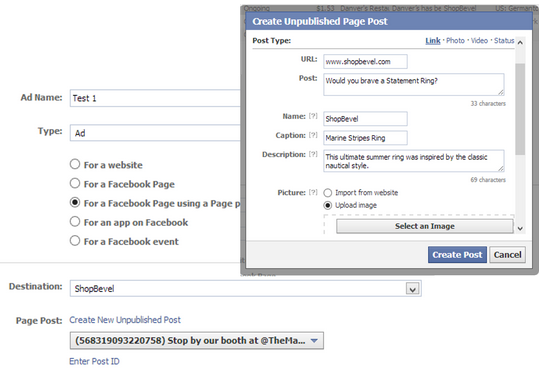Viewport: 545px width, 371px height.
Task: Grab the Post textarea resize handle
Action: 501,92
